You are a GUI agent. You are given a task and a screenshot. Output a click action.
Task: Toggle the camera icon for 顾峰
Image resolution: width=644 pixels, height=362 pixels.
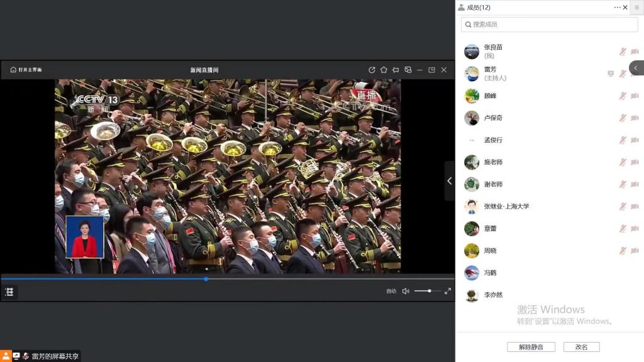pos(635,96)
